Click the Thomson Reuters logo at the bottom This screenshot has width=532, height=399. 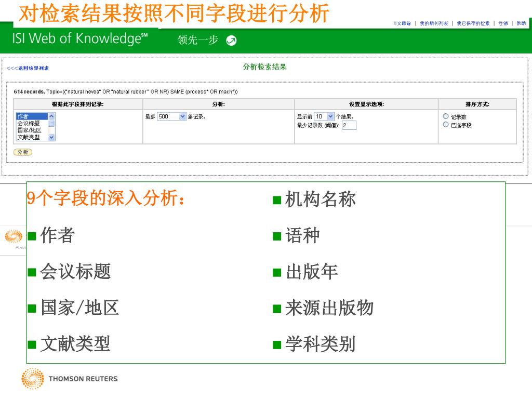(x=70, y=378)
